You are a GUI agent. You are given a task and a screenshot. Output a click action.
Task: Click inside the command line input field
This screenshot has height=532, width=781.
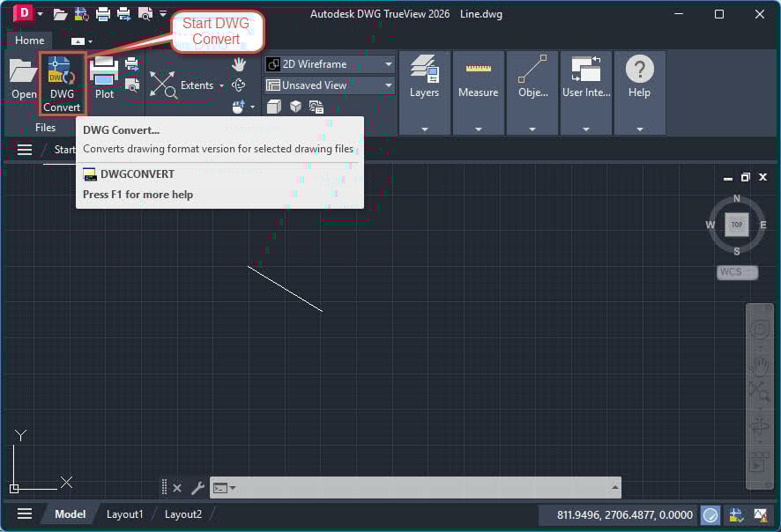point(397,487)
